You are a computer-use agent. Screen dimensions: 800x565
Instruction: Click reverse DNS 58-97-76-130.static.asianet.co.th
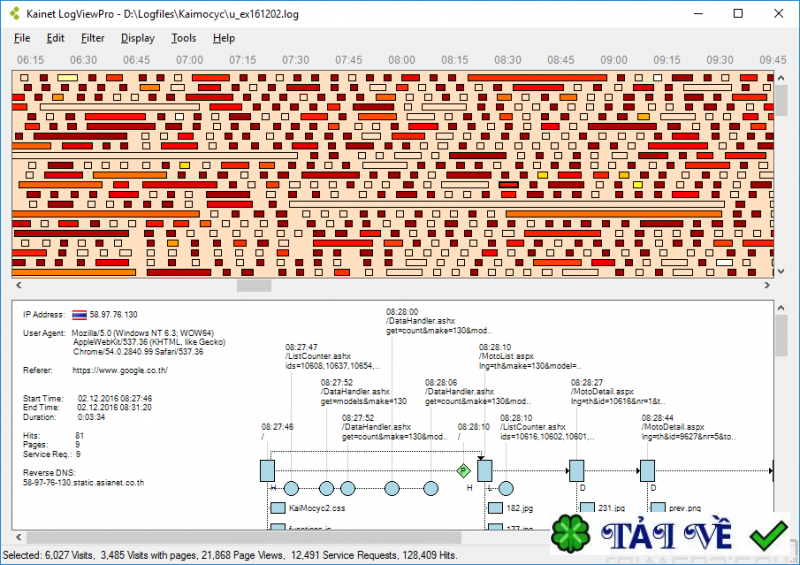click(84, 482)
